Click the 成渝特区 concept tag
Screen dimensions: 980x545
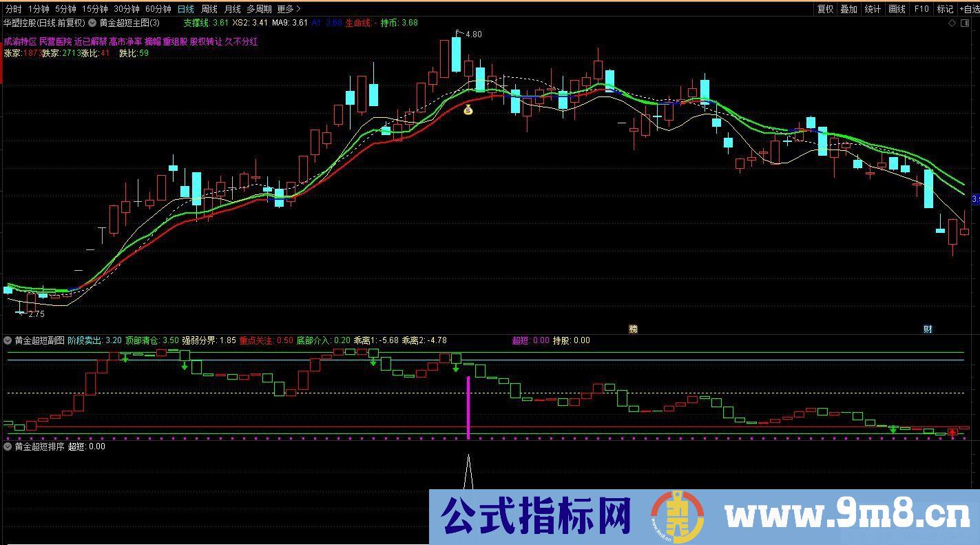[20, 42]
